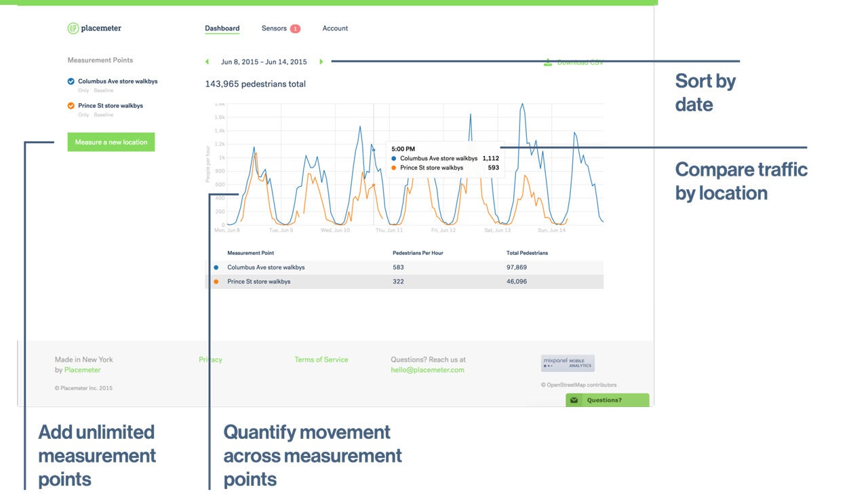Go to the previous date range
Screen dimensions: 868x504
207,62
